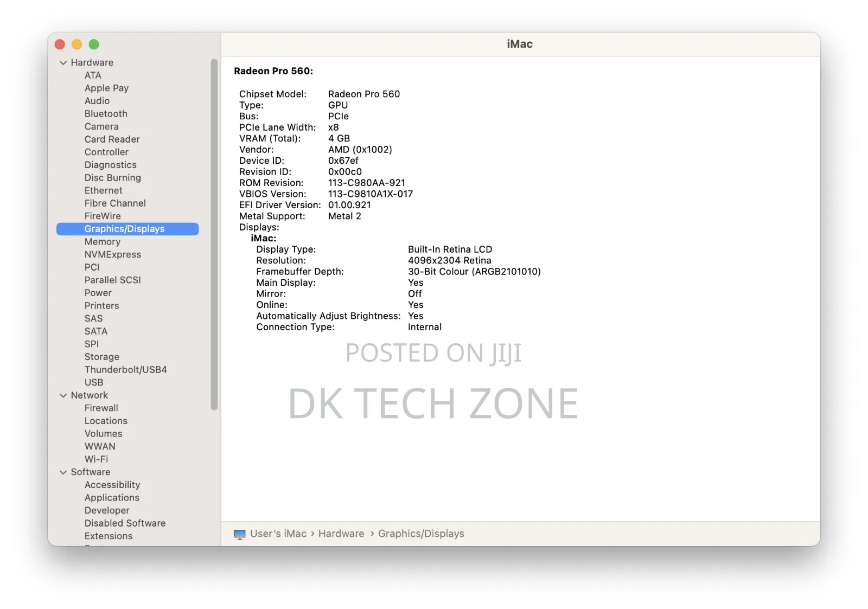Select Parallel SCSI entry
Screen dimensions: 868x609
click(x=112, y=280)
